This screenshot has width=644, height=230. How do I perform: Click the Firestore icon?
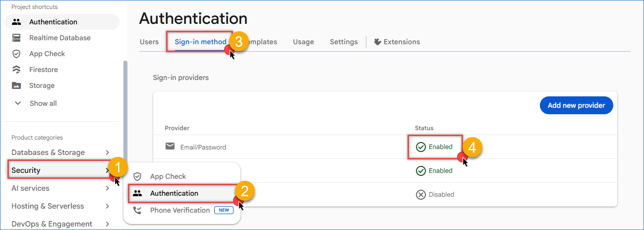[x=17, y=70]
